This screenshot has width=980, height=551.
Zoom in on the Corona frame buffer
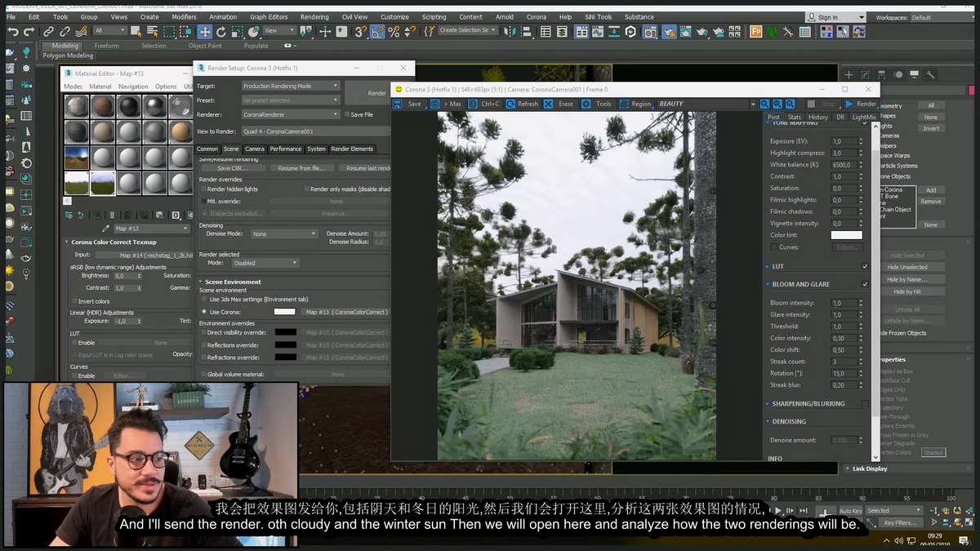(x=765, y=104)
